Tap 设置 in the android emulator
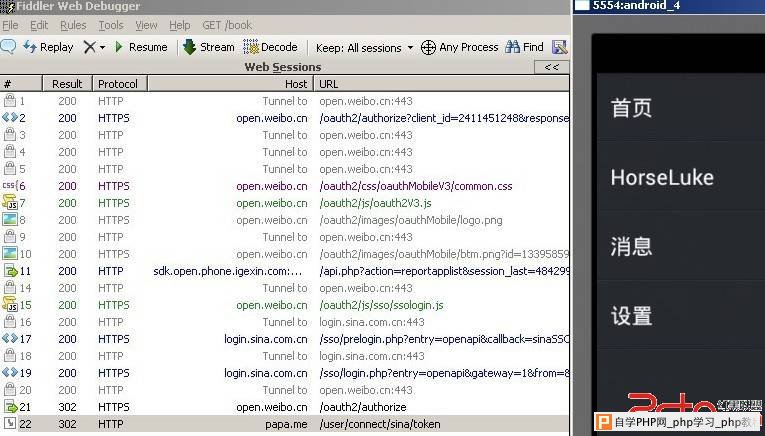 [x=631, y=316]
